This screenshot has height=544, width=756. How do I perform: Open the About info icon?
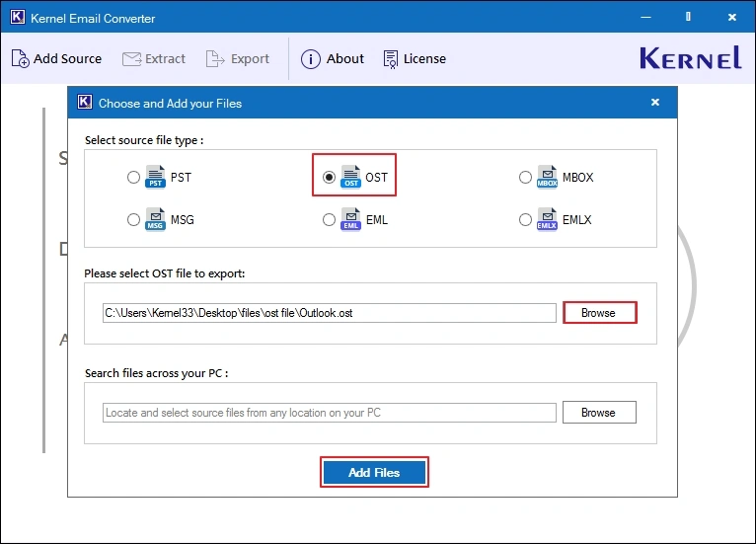coord(311,59)
